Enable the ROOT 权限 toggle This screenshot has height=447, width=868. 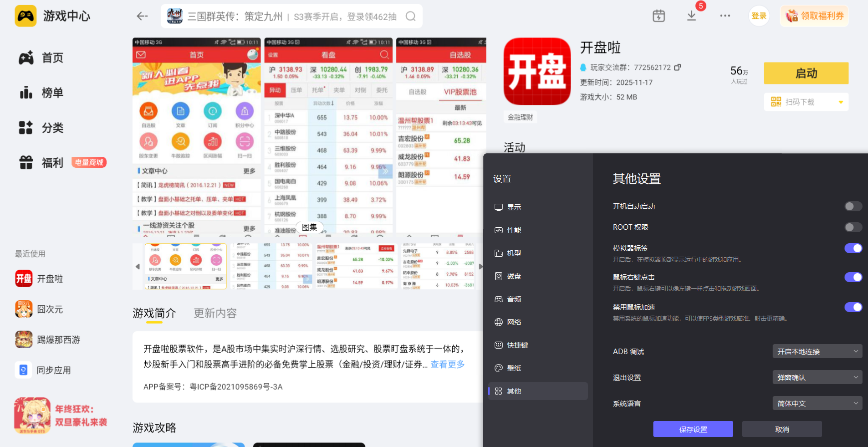pos(853,227)
